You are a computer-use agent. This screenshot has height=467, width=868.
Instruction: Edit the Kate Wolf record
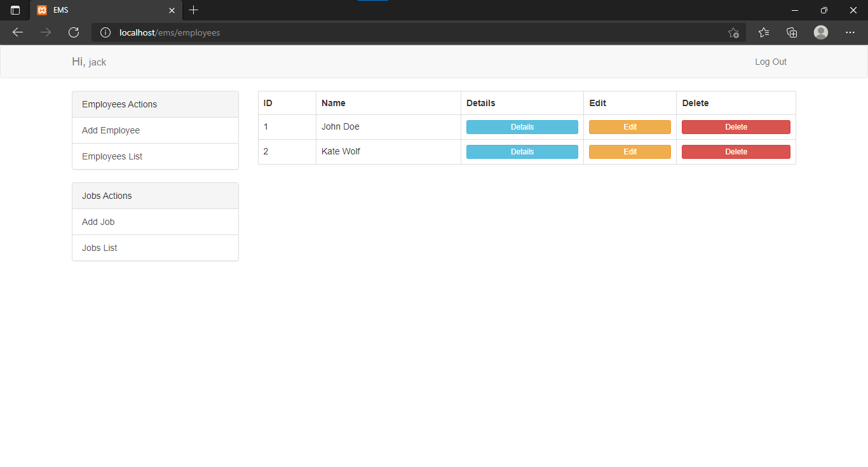(x=630, y=151)
